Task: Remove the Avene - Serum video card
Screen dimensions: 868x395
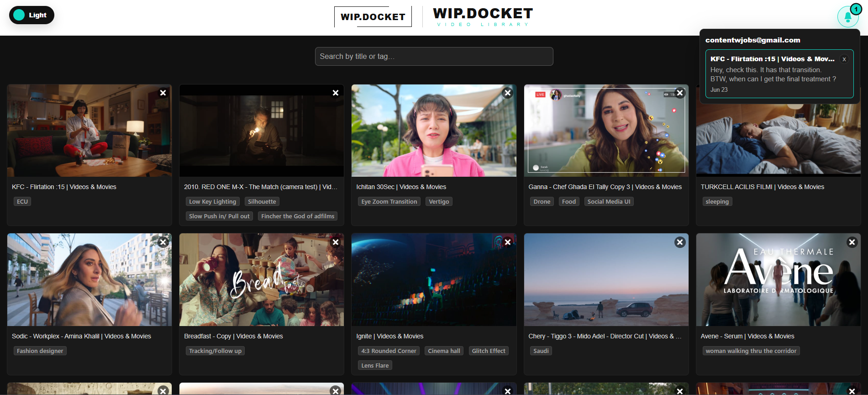Action: click(852, 242)
